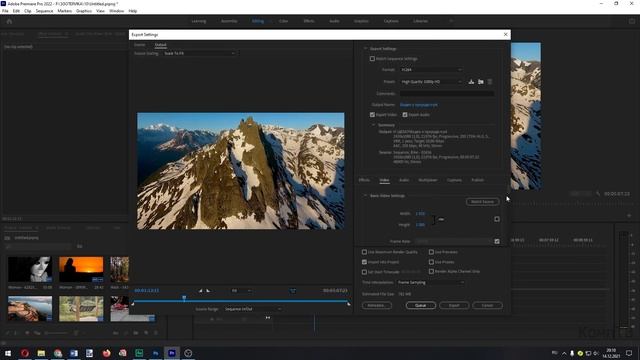Screen dimensions: 640x360
Task: Click into the Comments input field
Action: pos(447,93)
